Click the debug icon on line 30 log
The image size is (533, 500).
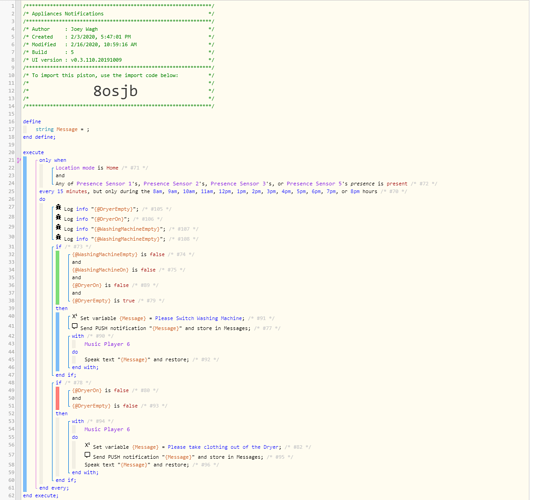(58, 237)
